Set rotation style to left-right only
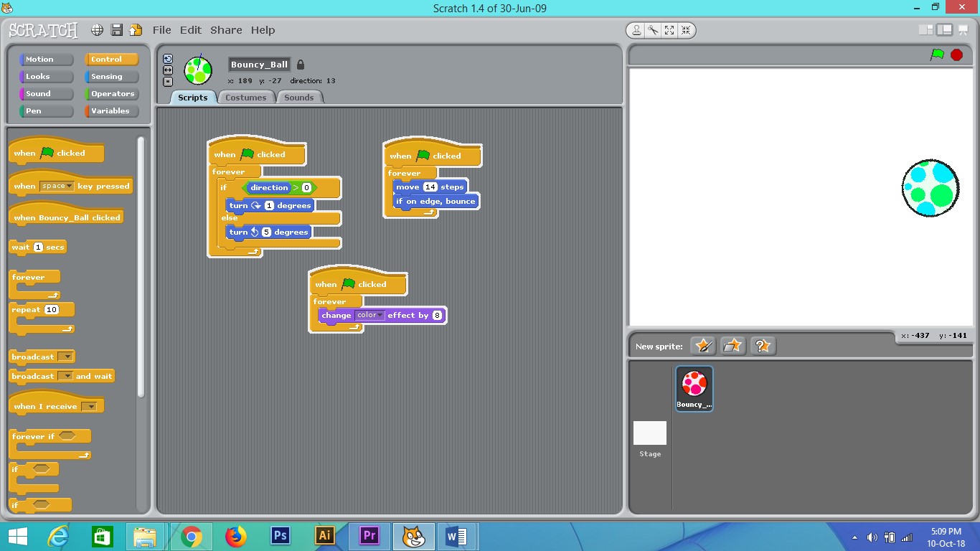 click(168, 70)
